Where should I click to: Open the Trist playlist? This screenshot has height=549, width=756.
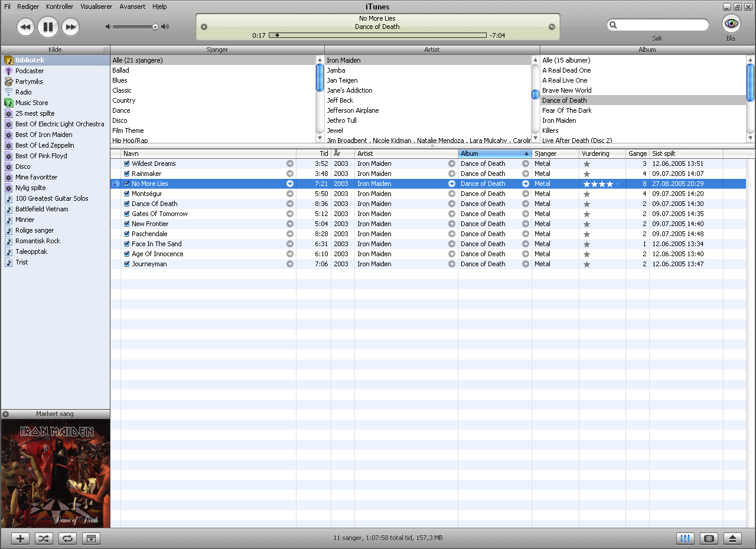tap(21, 262)
